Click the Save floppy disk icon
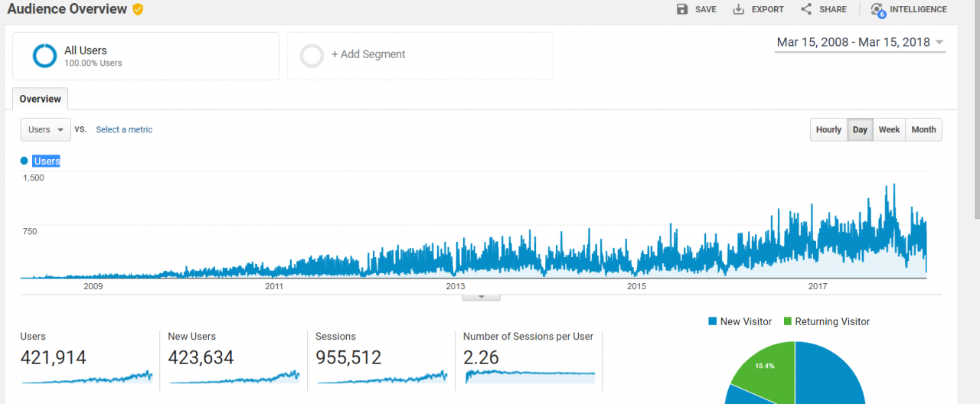The width and height of the screenshot is (980, 404). (x=682, y=9)
